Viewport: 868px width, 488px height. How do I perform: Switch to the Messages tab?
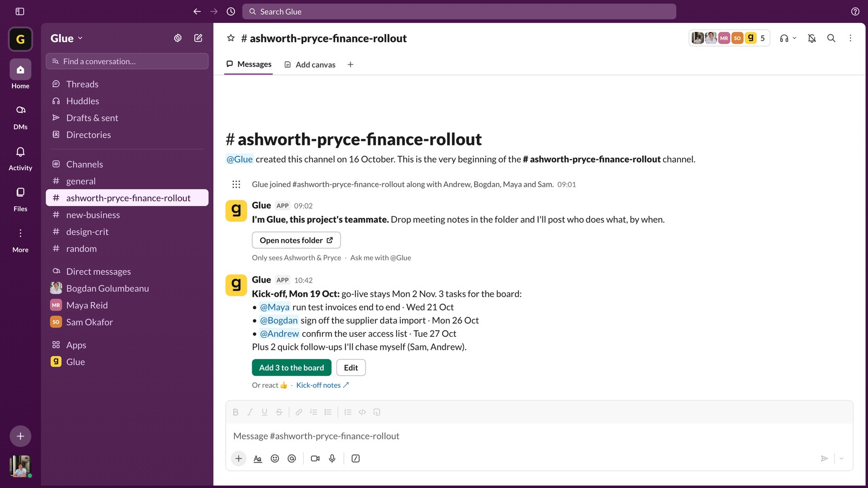[x=248, y=64]
